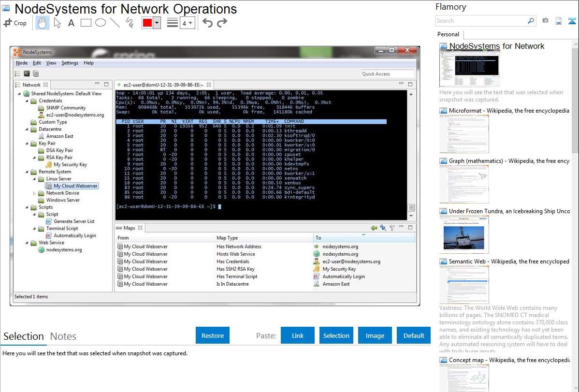Select the Crop tool

point(15,23)
